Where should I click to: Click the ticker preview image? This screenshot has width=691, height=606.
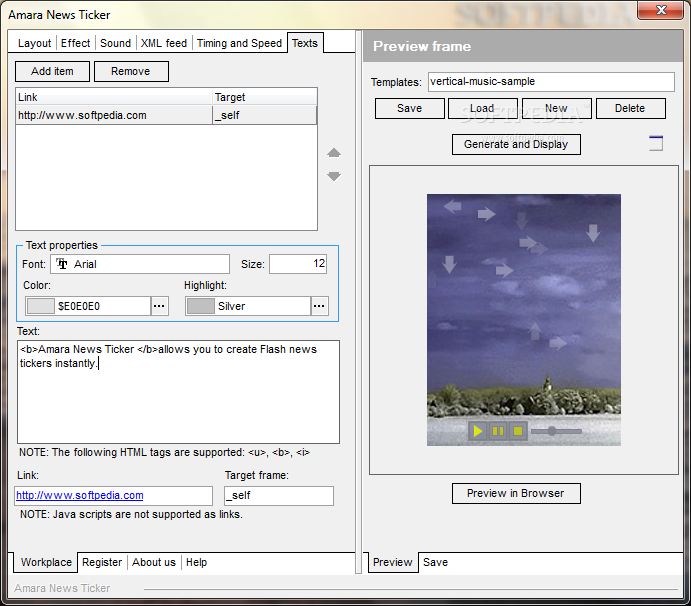pos(524,320)
